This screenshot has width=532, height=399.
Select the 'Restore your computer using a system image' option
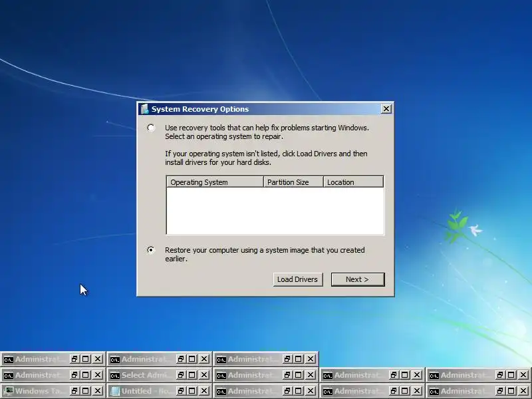tap(151, 250)
